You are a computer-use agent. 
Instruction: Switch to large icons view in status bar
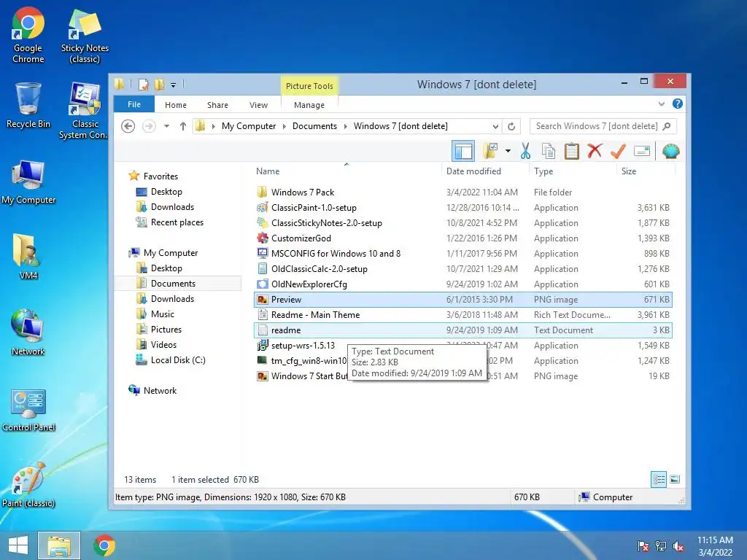pos(675,479)
